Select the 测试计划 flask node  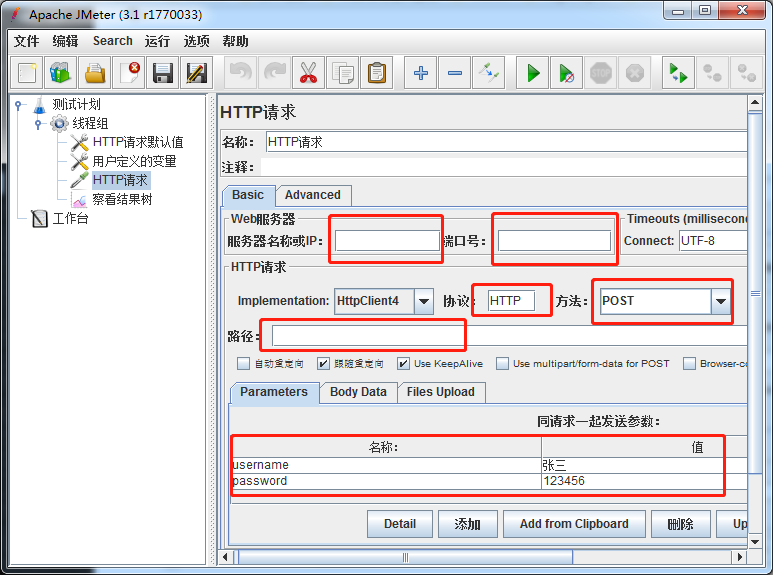click(x=66, y=104)
